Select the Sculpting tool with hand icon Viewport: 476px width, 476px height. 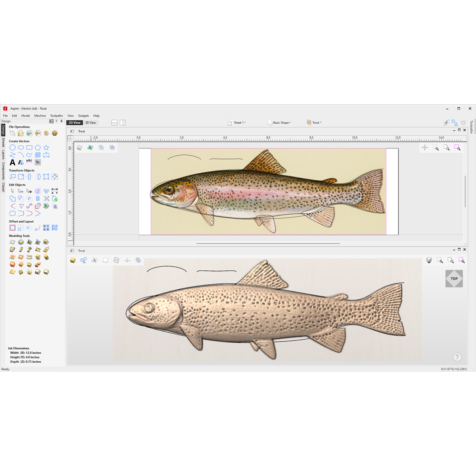pyautogui.click(x=46, y=249)
